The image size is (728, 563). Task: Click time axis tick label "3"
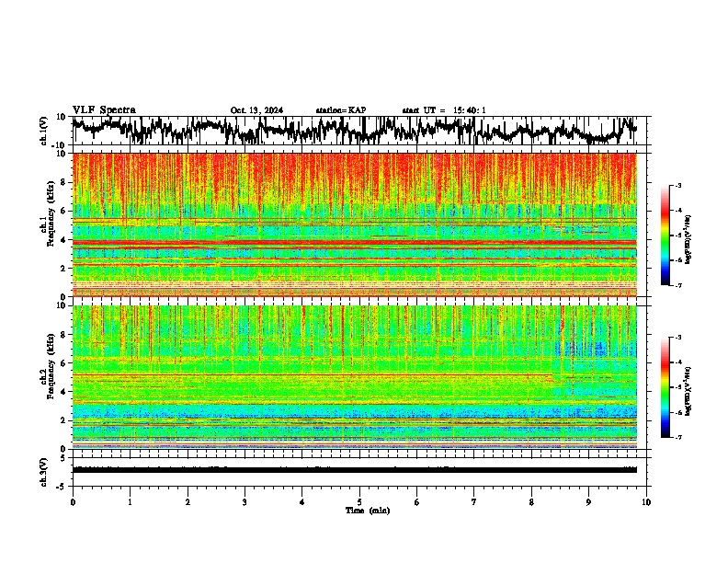[245, 502]
